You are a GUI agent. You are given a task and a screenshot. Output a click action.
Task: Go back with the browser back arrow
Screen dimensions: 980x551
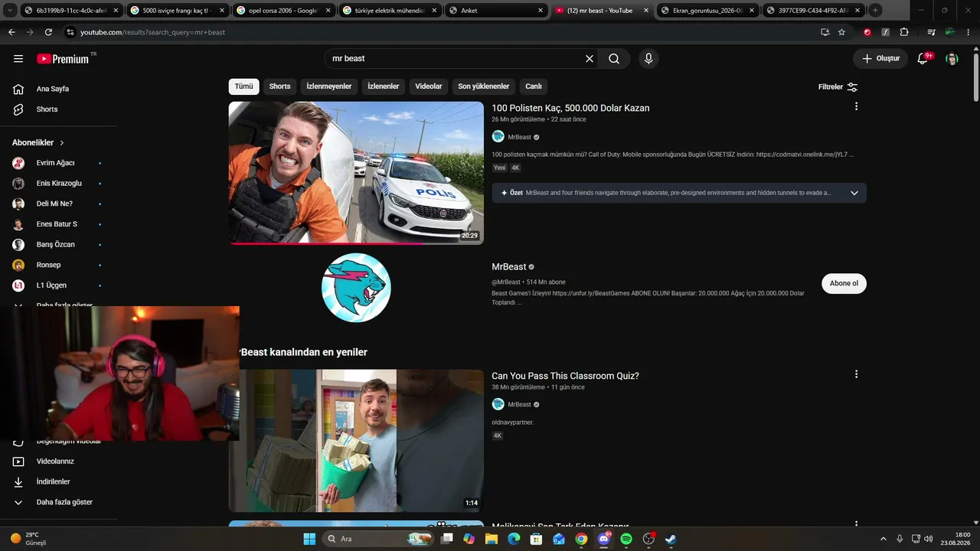(x=11, y=32)
